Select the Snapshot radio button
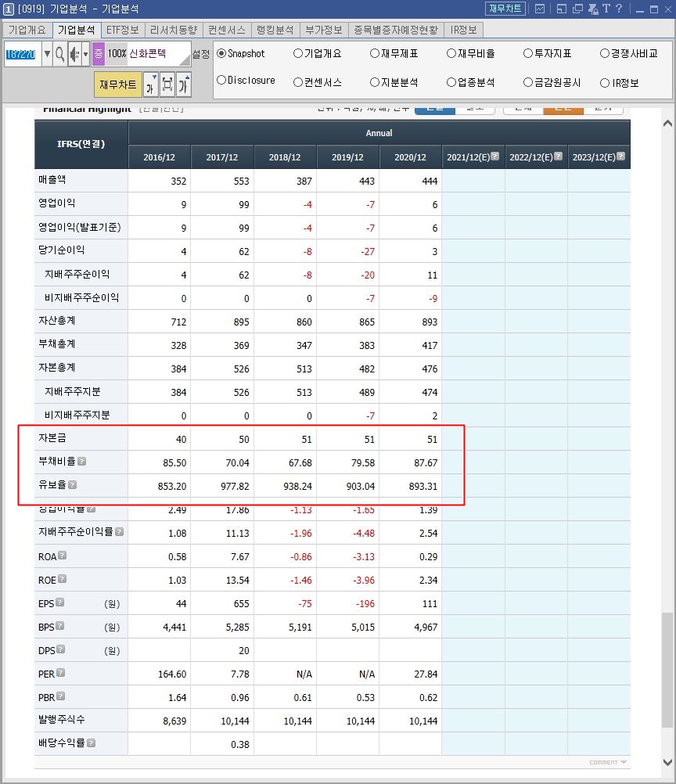Screen dimensions: 676x784 pyautogui.click(x=221, y=53)
